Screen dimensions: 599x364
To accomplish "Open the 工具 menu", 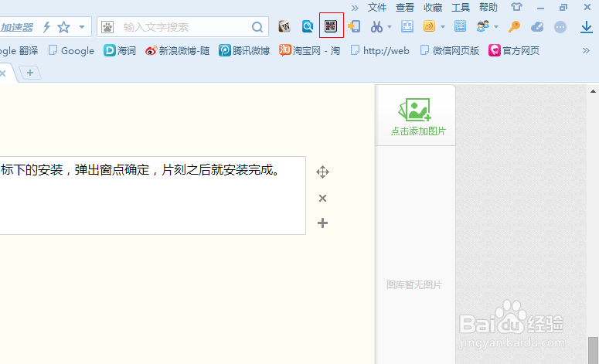I will (461, 7).
